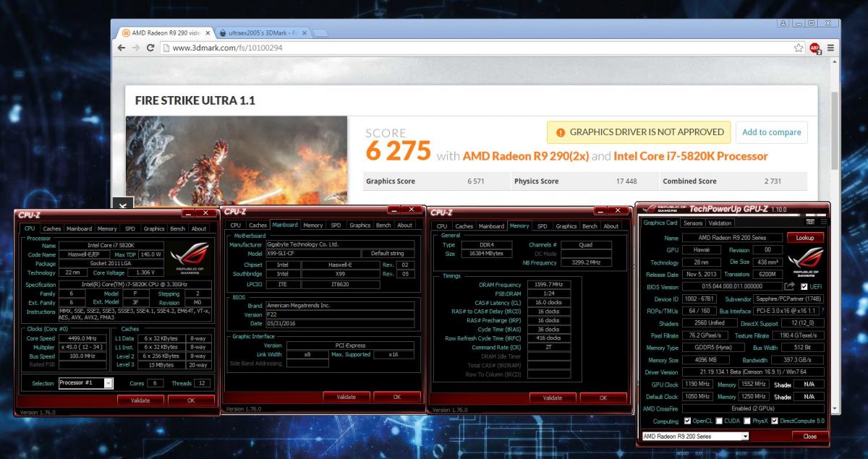Open the GPU-Z menu icon
This screenshot has width=868, height=459.
click(822, 223)
